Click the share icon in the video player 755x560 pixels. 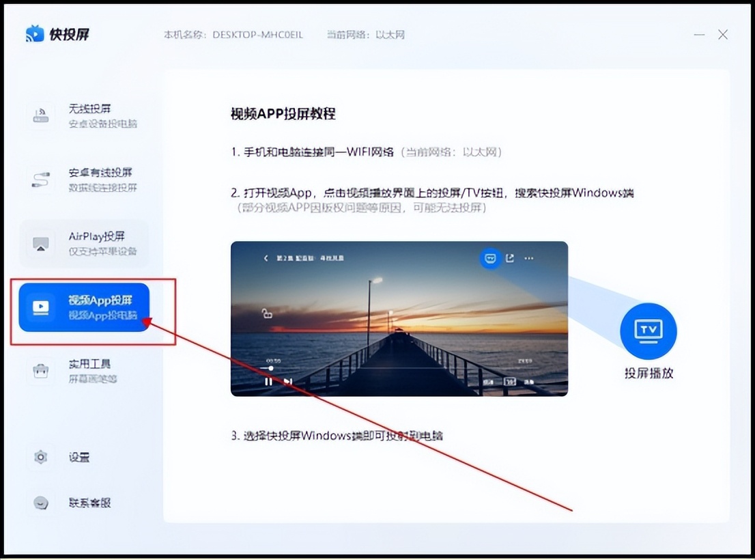tap(511, 258)
